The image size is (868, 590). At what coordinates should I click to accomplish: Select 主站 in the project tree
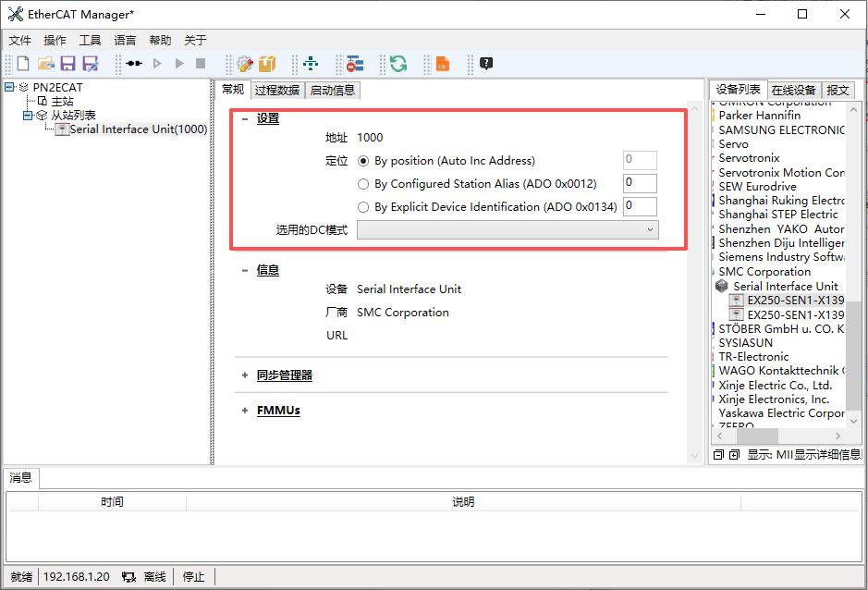coord(62,102)
